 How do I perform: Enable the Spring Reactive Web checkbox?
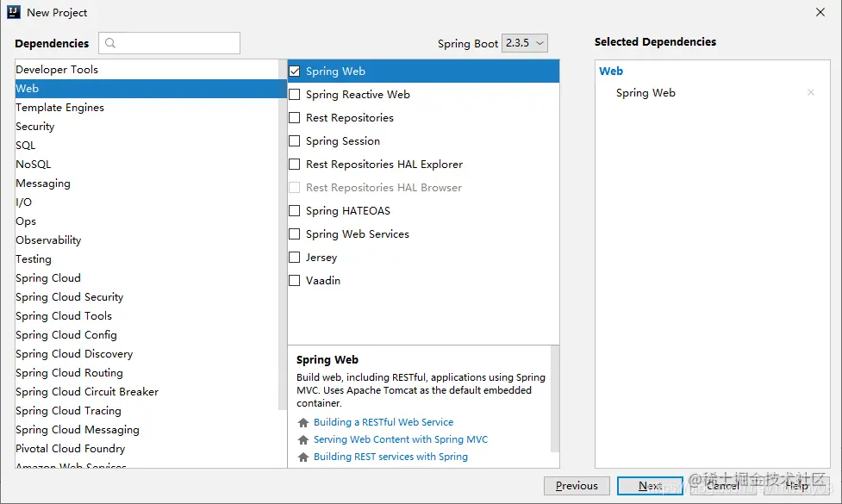pyautogui.click(x=295, y=95)
